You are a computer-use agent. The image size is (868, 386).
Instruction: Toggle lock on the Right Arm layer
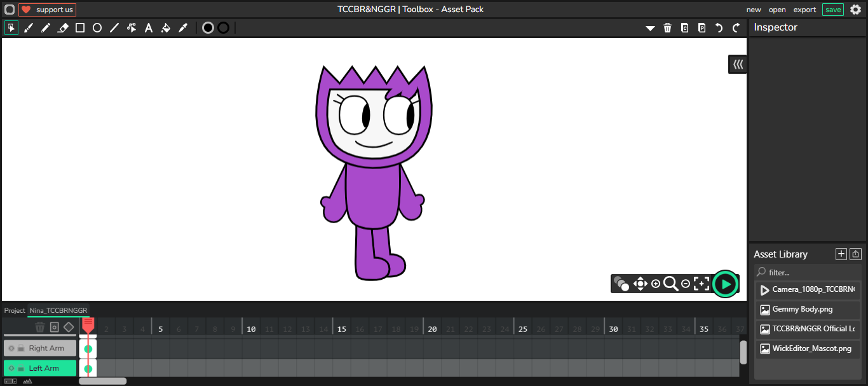[x=21, y=348]
